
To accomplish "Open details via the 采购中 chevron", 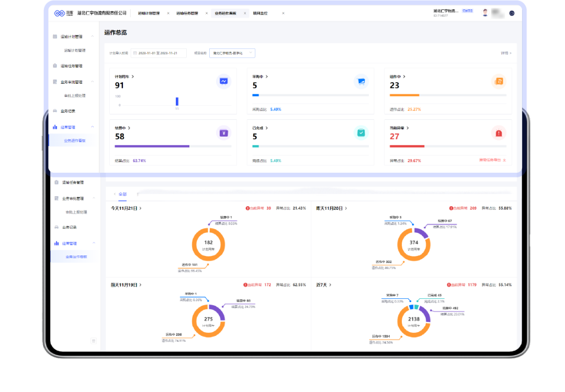I will coord(267,76).
